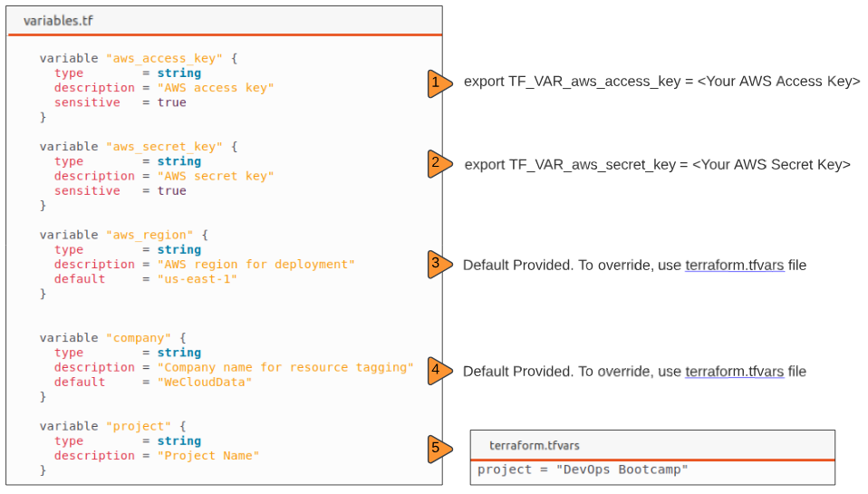
Task: Click the orange arrow marker numbered 2
Action: [x=439, y=164]
